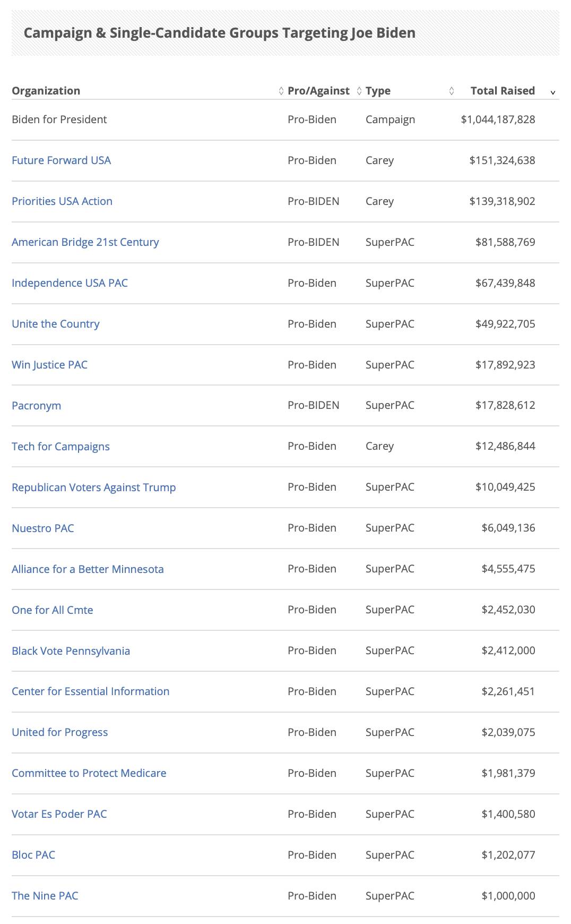Image resolution: width=571 pixels, height=924 pixels.
Task: Select the $1,981,379 amount
Action: (508, 773)
